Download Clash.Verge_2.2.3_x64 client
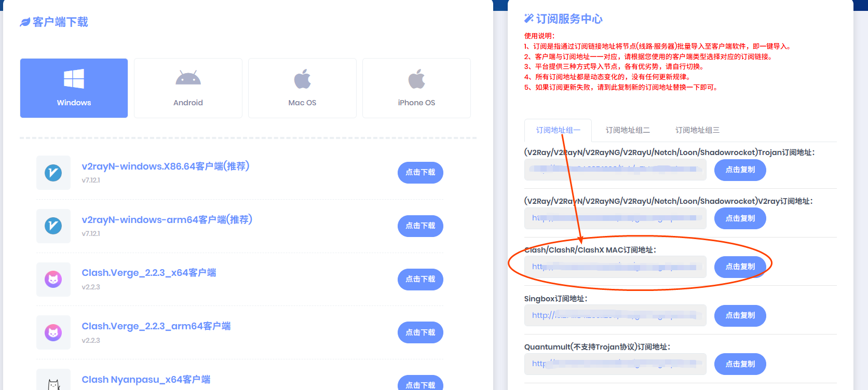The width and height of the screenshot is (868, 390). tap(421, 280)
